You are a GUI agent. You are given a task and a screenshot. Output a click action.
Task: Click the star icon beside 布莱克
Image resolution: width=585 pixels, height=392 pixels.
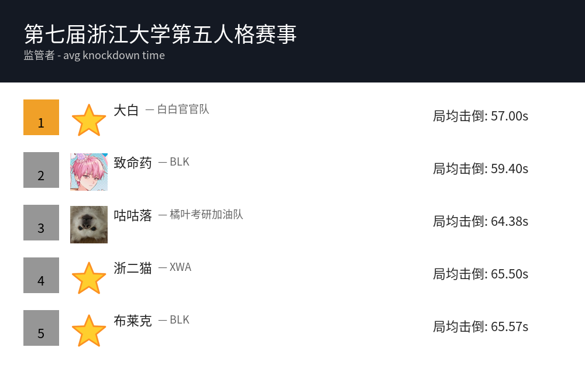[x=89, y=330]
